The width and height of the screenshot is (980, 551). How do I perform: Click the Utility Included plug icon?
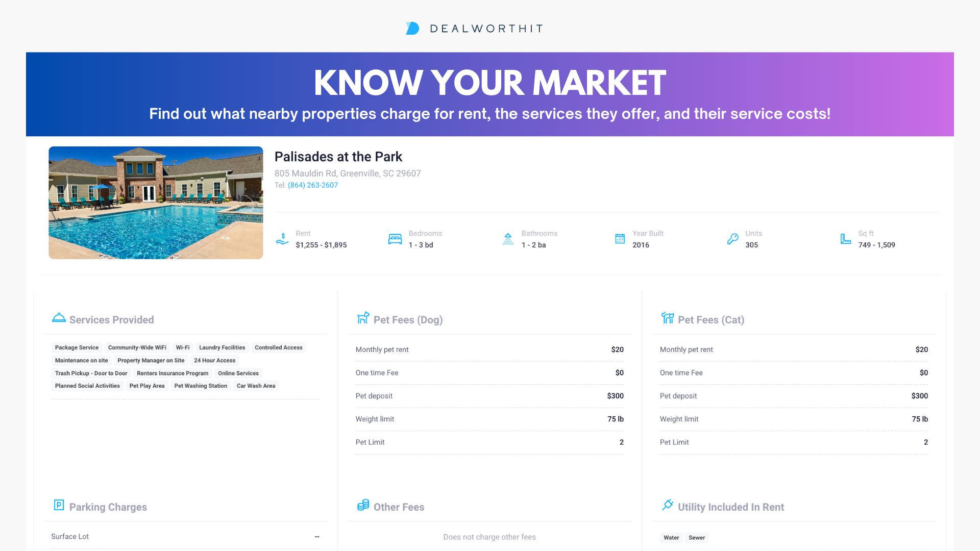tap(667, 505)
